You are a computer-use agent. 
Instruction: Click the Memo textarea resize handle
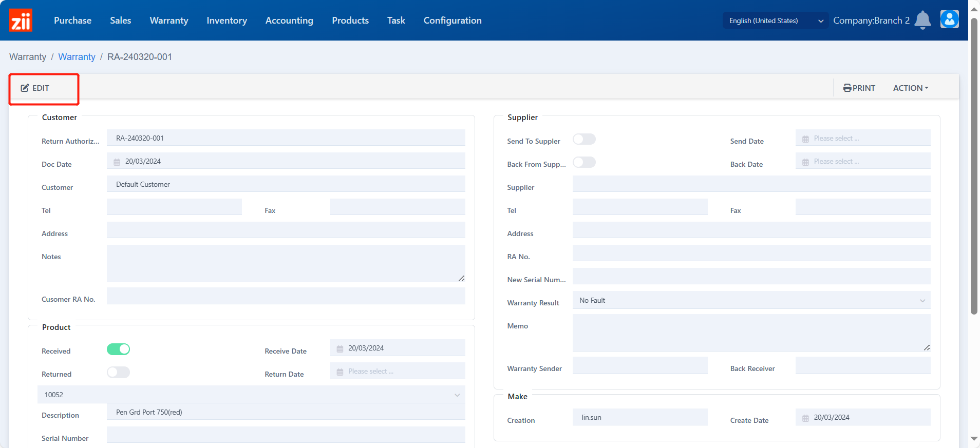click(927, 347)
